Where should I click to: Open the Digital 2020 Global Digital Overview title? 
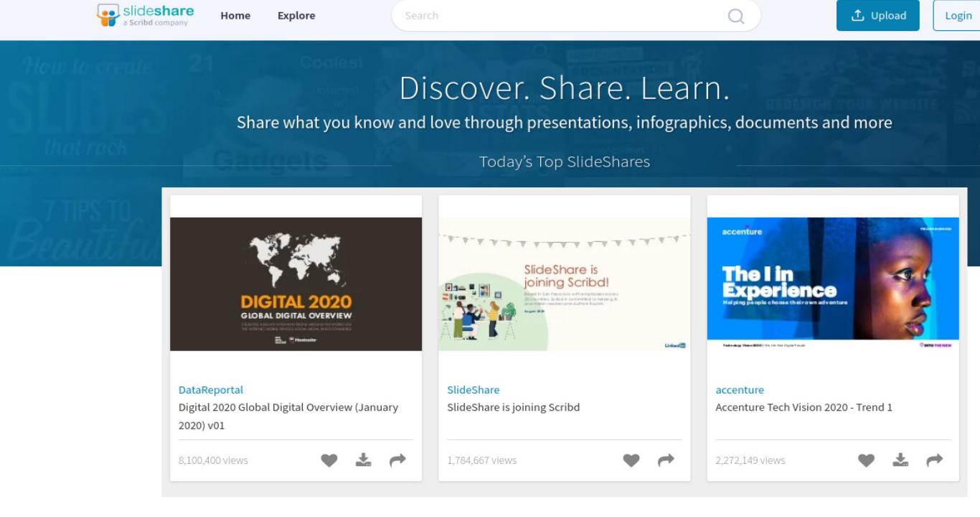coord(288,416)
